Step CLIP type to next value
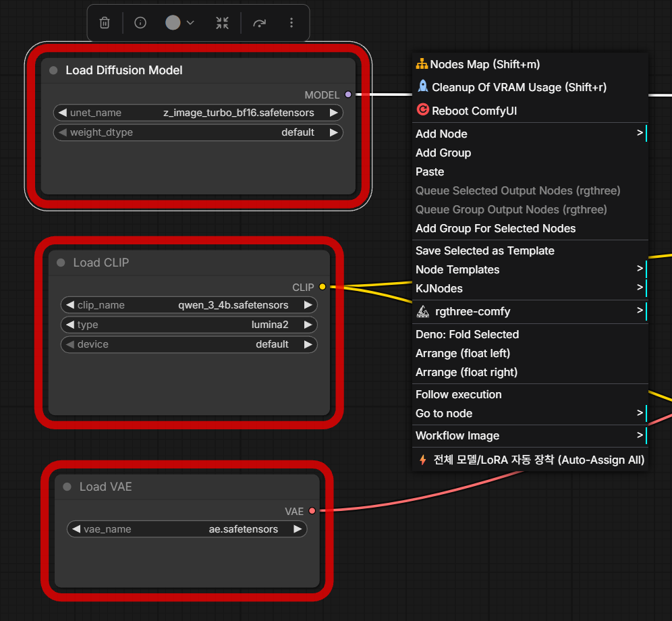 [308, 325]
